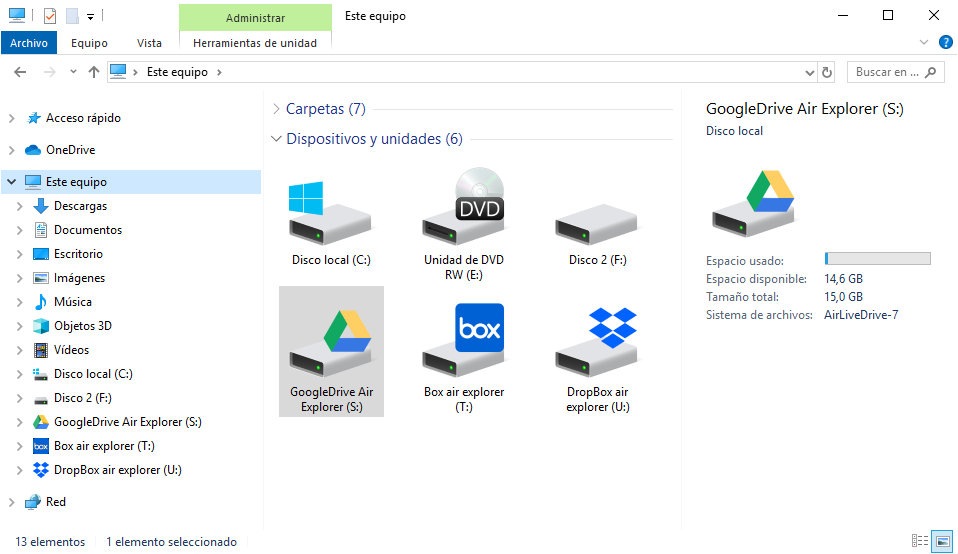Image resolution: width=958 pixels, height=554 pixels.
Task: Expand the OneDrive tree node
Action: click(x=12, y=150)
